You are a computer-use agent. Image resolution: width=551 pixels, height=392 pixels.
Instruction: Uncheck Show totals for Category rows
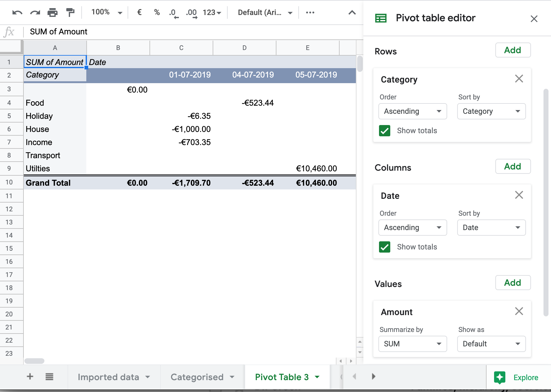[x=385, y=131]
